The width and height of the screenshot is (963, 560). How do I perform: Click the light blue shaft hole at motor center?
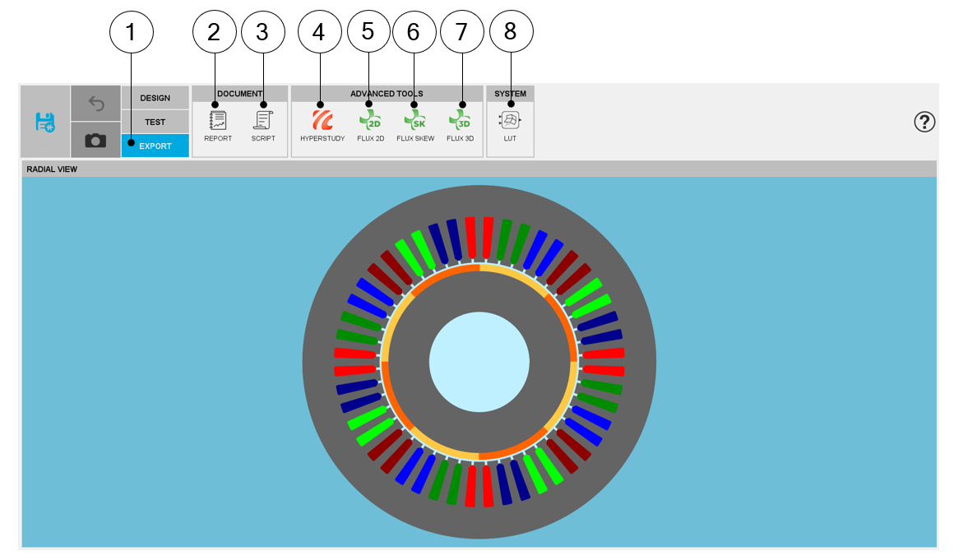pos(479,363)
